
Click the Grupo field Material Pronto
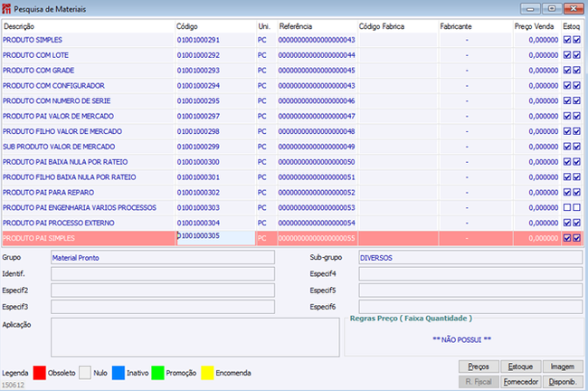(163, 257)
